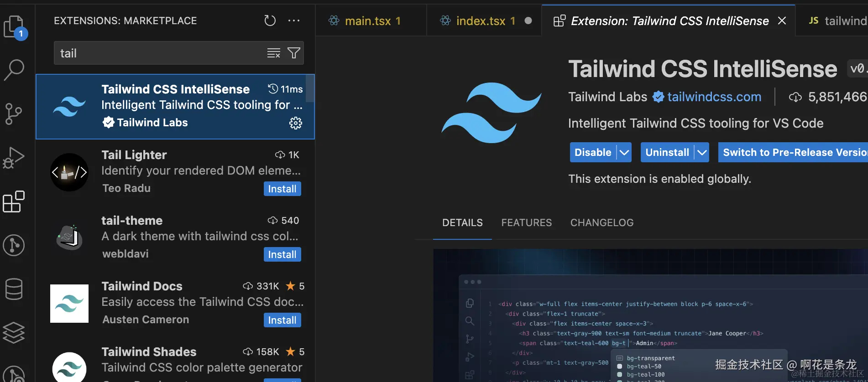The image size is (868, 382).
Task: Expand the Uninstall button dropdown arrow
Action: tap(702, 152)
